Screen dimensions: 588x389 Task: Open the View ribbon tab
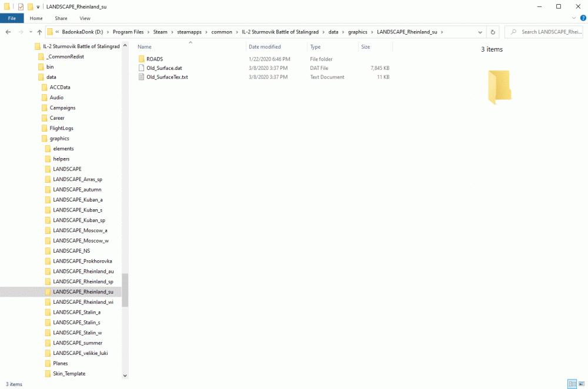coord(85,18)
